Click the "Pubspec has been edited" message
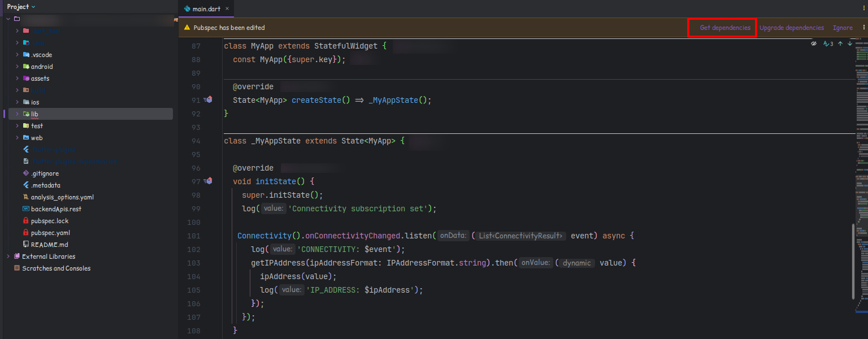Viewport: 868px width, 339px height. point(229,28)
